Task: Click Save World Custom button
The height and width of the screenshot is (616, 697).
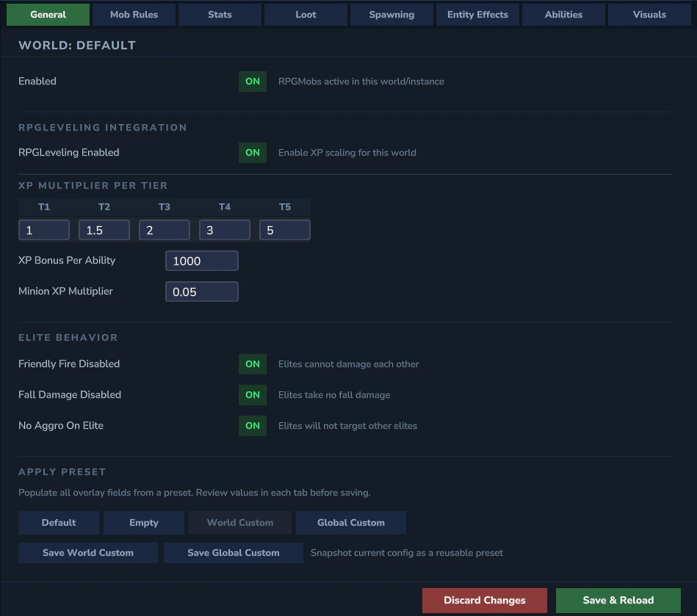Action: tap(88, 553)
